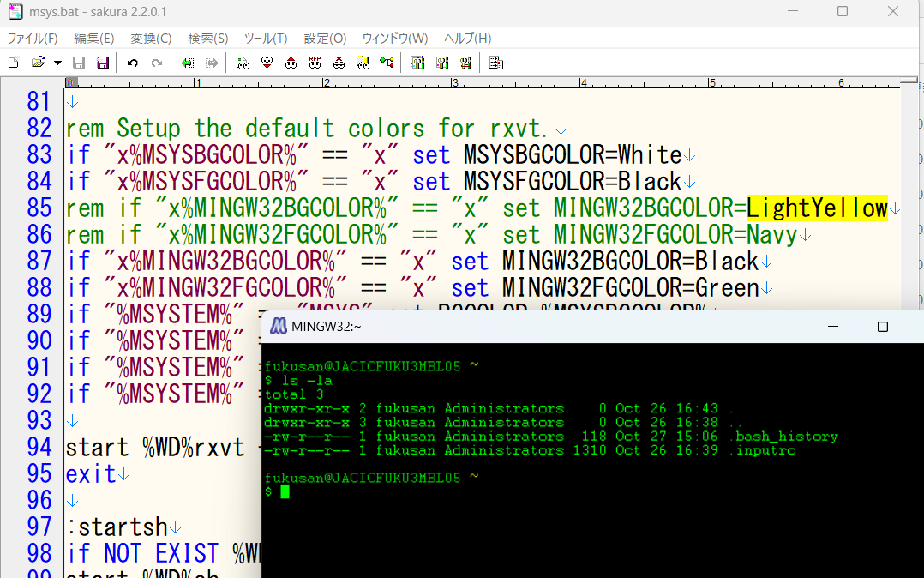Screen dimensions: 924x578
Task: Create a new document
Action: [x=13, y=63]
